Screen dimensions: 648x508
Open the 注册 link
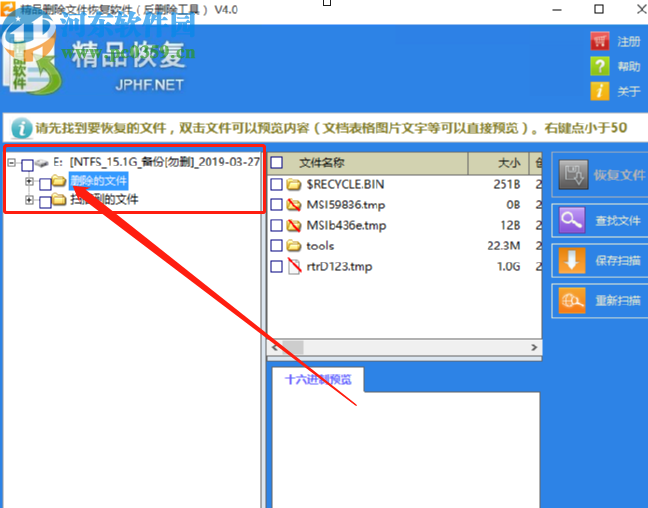point(629,41)
